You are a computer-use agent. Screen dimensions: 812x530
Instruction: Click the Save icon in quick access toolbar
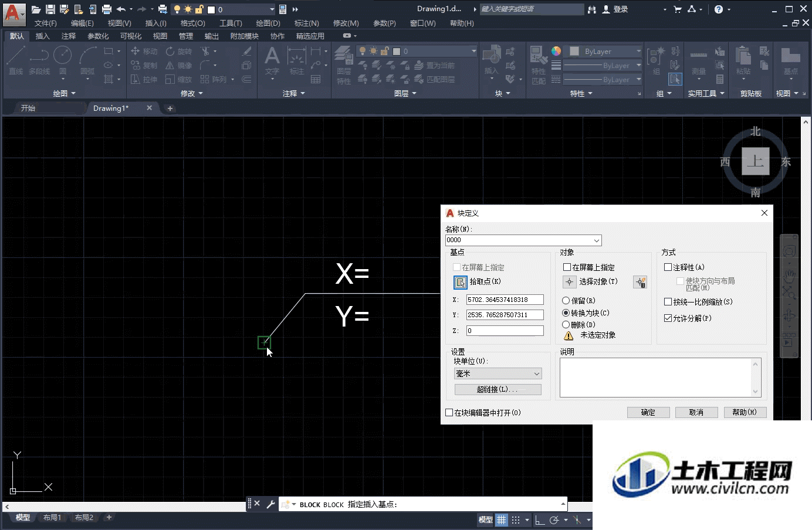[50, 9]
